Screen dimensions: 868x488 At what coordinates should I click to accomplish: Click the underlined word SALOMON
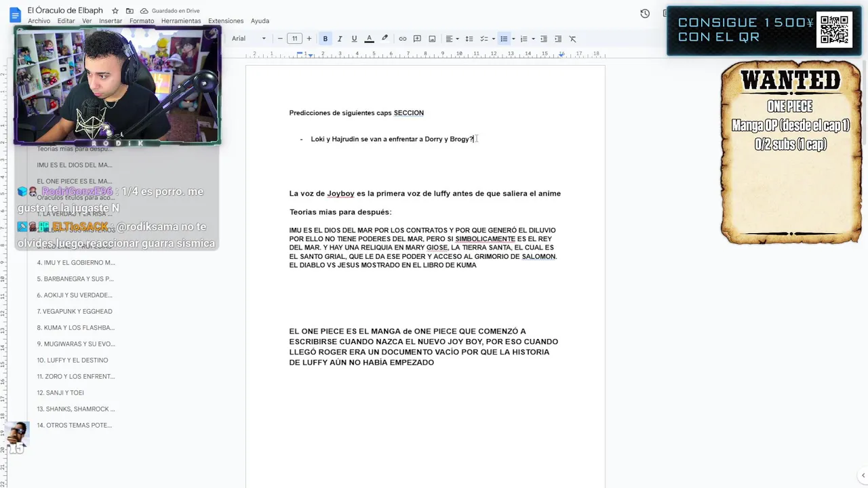(x=538, y=256)
